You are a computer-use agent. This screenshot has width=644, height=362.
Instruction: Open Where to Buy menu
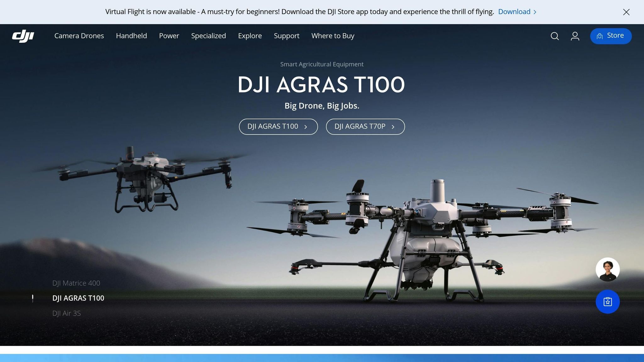pos(333,36)
